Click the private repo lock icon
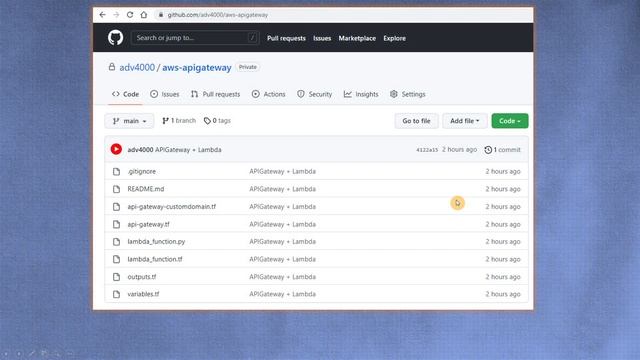Image resolution: width=640 pixels, height=360 pixels. pyautogui.click(x=111, y=67)
